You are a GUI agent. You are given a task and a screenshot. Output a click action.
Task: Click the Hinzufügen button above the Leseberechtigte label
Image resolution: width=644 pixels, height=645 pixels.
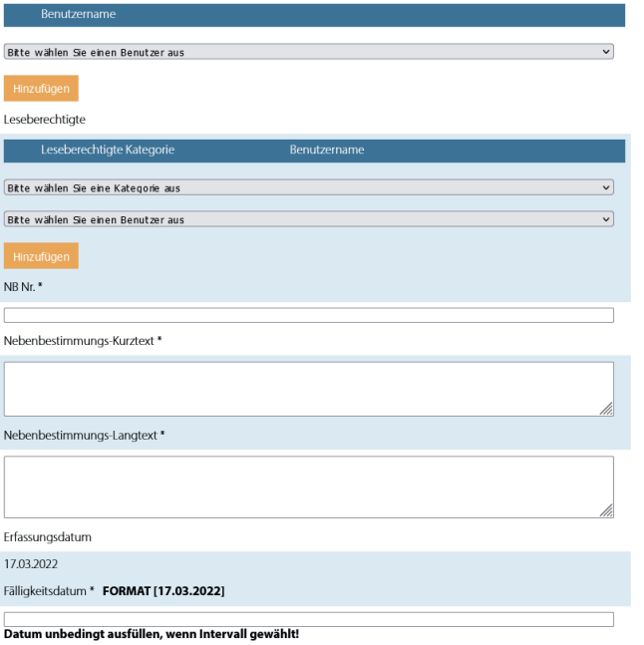[41, 89]
